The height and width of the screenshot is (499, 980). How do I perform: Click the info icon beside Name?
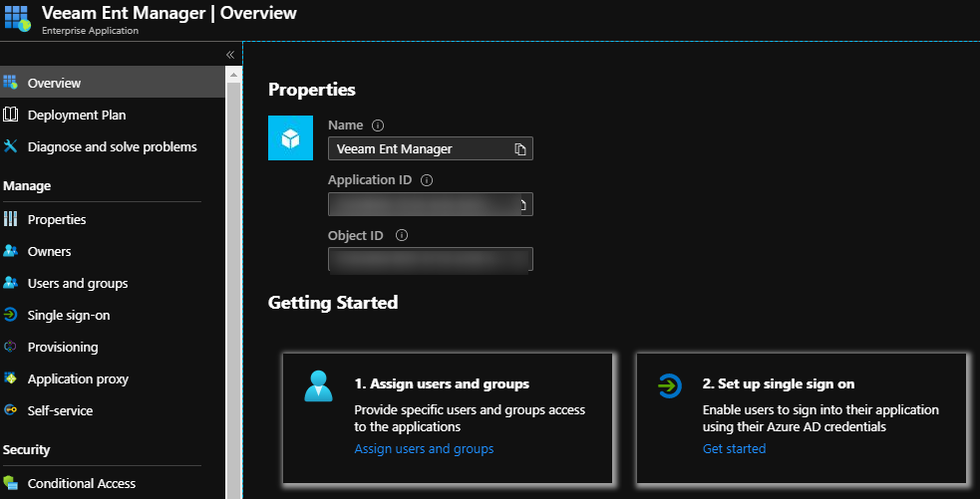coord(378,125)
